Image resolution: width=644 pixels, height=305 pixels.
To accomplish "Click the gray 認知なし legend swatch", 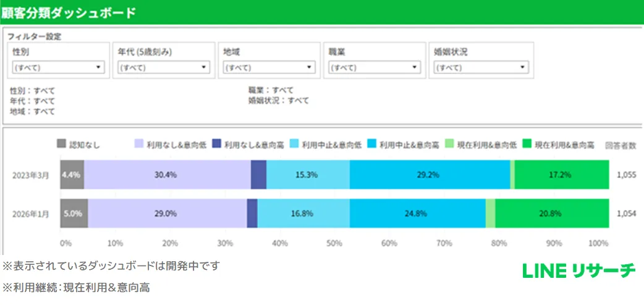I will (x=61, y=144).
